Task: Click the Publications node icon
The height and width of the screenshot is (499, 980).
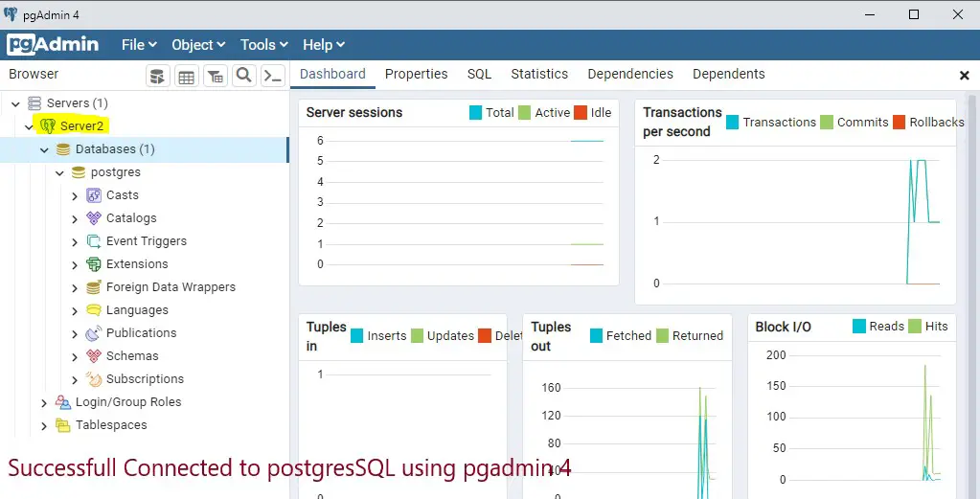Action: click(94, 333)
